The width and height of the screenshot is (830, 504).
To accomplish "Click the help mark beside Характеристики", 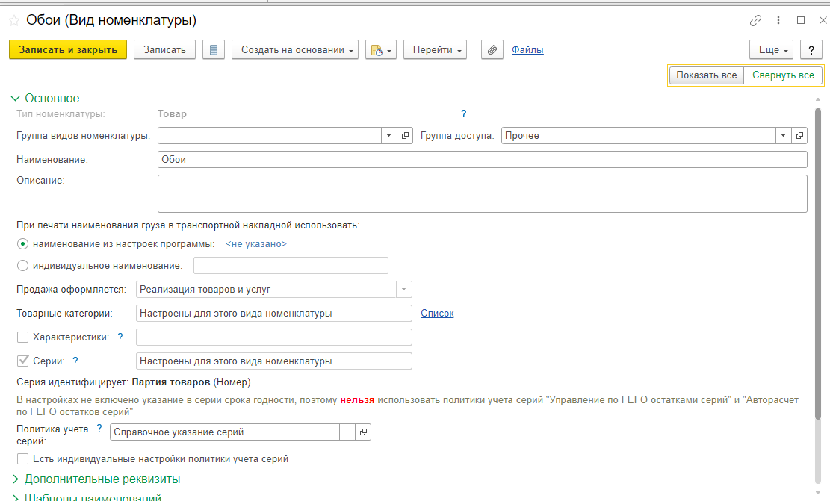I will (x=120, y=337).
